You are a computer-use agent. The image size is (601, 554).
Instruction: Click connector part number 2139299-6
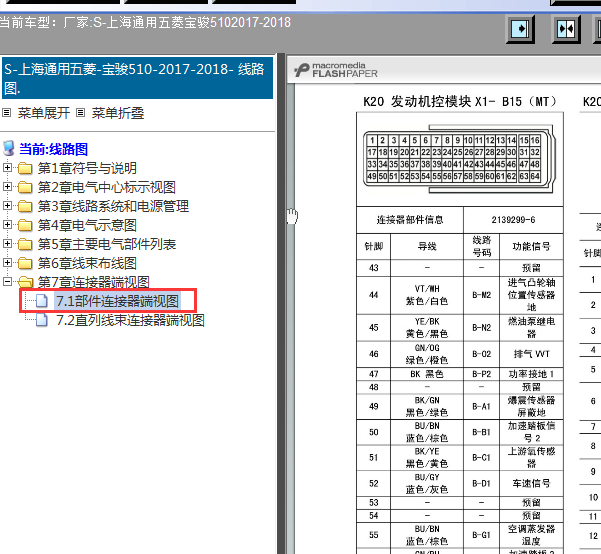click(513, 220)
